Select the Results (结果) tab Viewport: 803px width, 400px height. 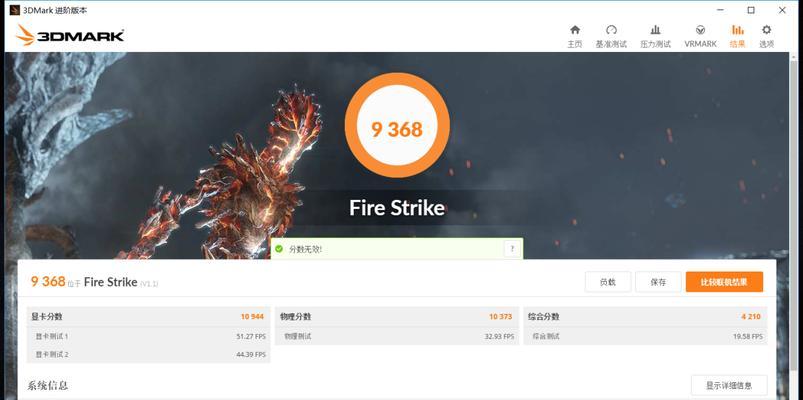(737, 36)
